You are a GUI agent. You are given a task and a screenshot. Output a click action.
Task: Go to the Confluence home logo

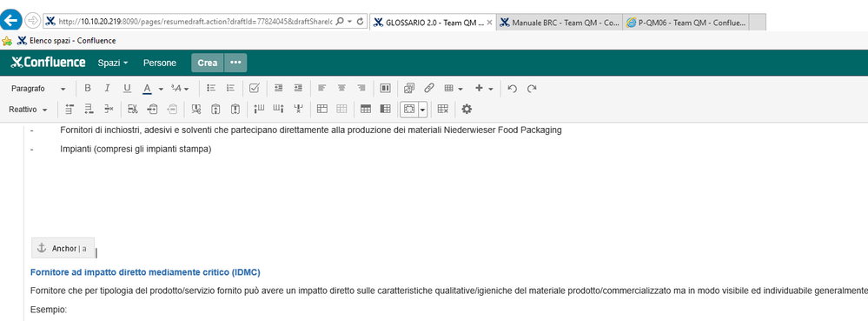[x=48, y=62]
